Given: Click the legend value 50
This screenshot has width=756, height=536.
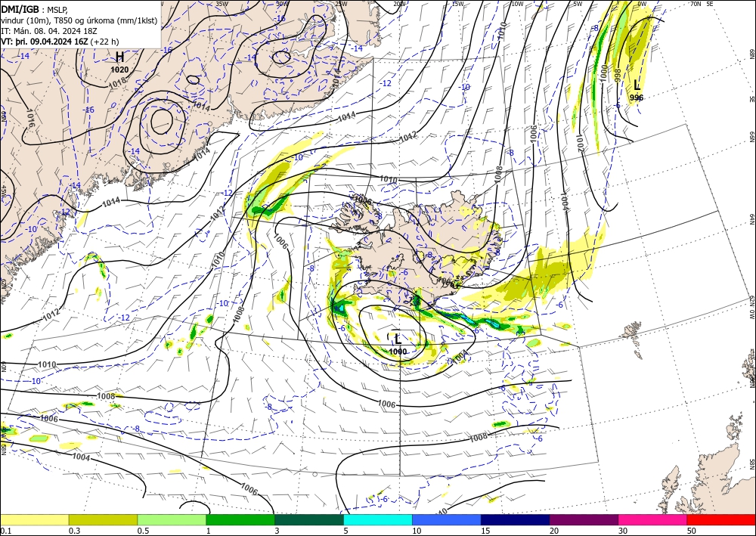Looking at the screenshot, I should pyautogui.click(x=692, y=531).
